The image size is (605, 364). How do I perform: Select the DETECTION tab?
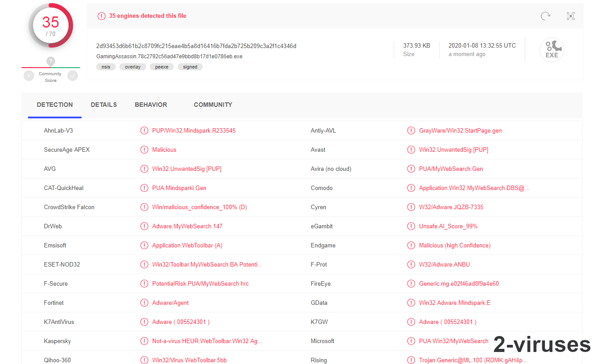click(x=55, y=105)
